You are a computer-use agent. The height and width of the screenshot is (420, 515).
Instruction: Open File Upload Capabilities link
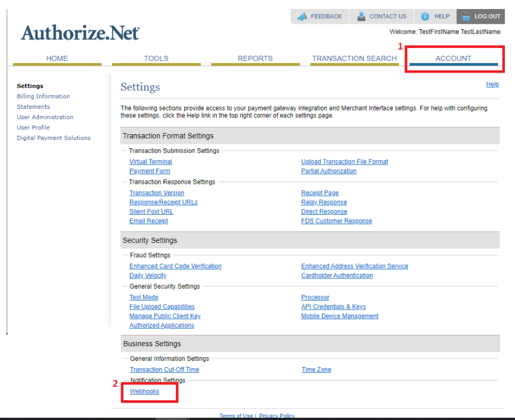162,307
